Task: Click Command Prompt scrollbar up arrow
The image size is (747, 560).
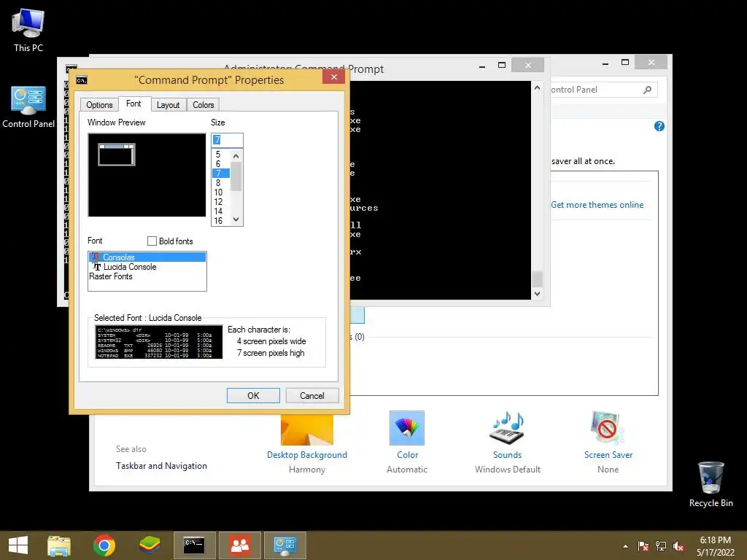Action: tap(537, 87)
